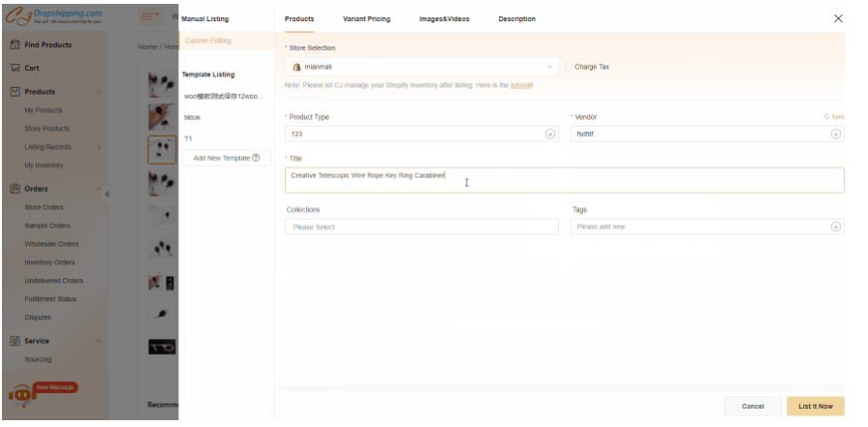This screenshot has height=427, width=868.
Task: Click the plus icon in Tags field
Action: 836,227
